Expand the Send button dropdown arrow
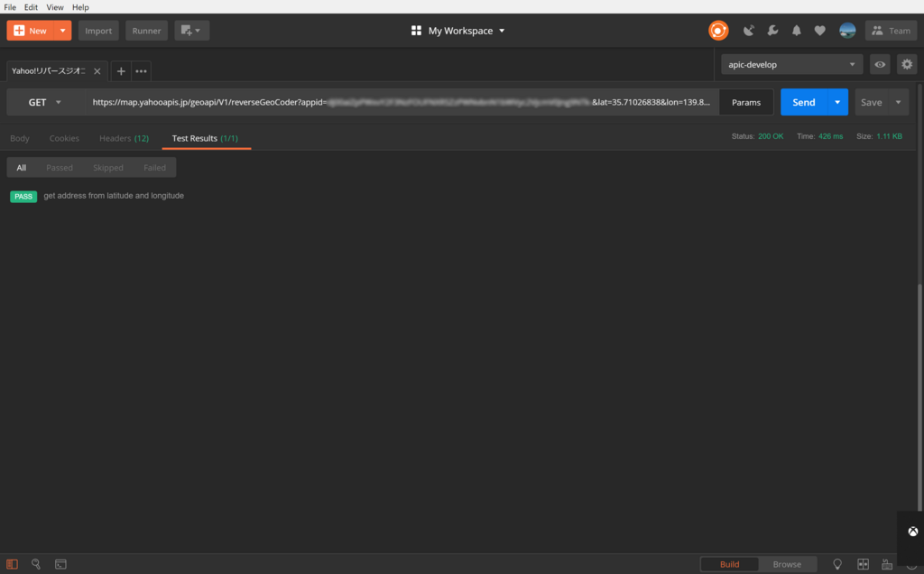This screenshot has width=924, height=574. tap(837, 102)
